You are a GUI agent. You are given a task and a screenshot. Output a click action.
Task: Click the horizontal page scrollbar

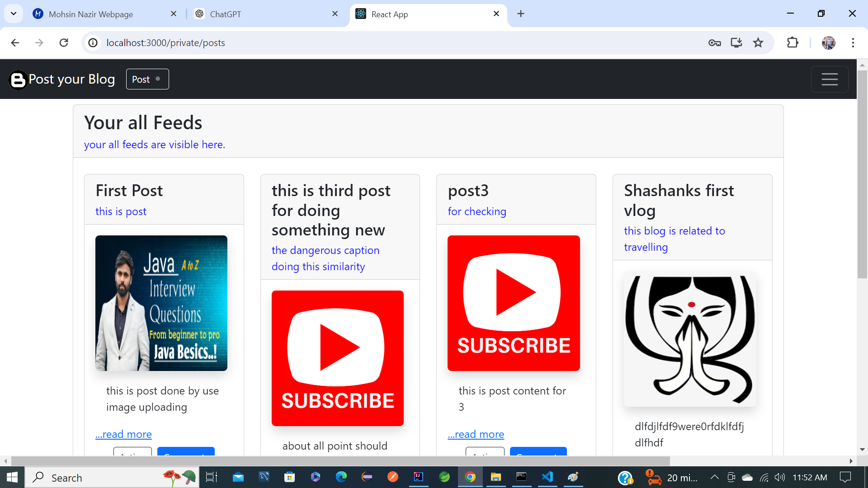340,461
